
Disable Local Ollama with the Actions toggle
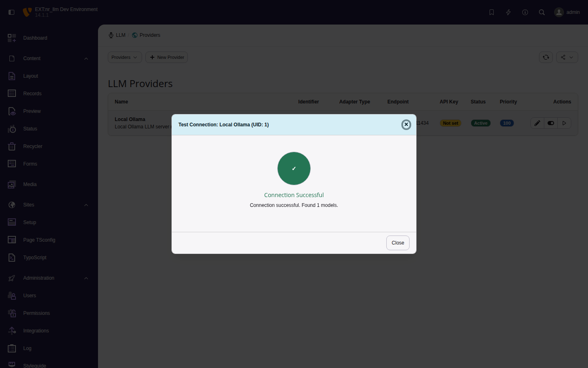click(x=550, y=123)
